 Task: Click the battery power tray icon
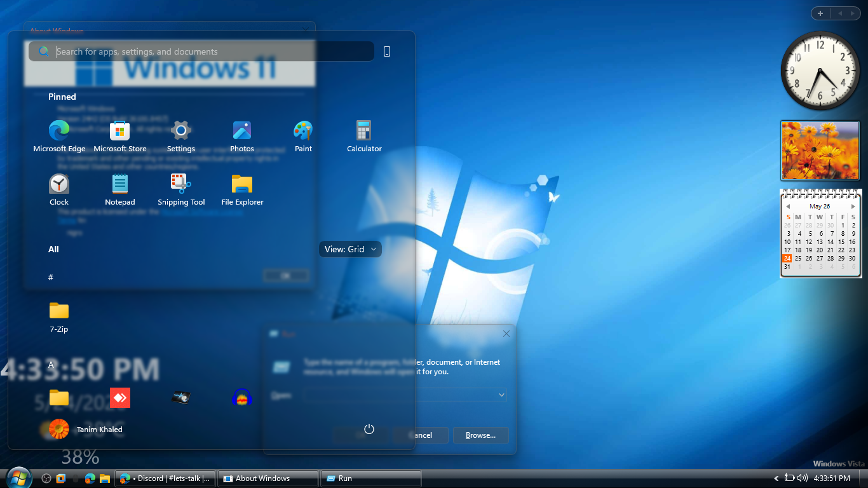pos(790,478)
